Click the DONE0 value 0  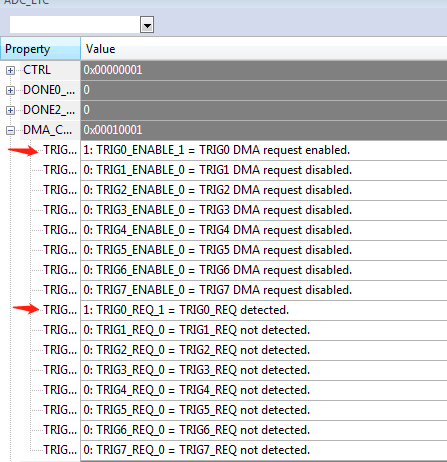tap(87, 90)
